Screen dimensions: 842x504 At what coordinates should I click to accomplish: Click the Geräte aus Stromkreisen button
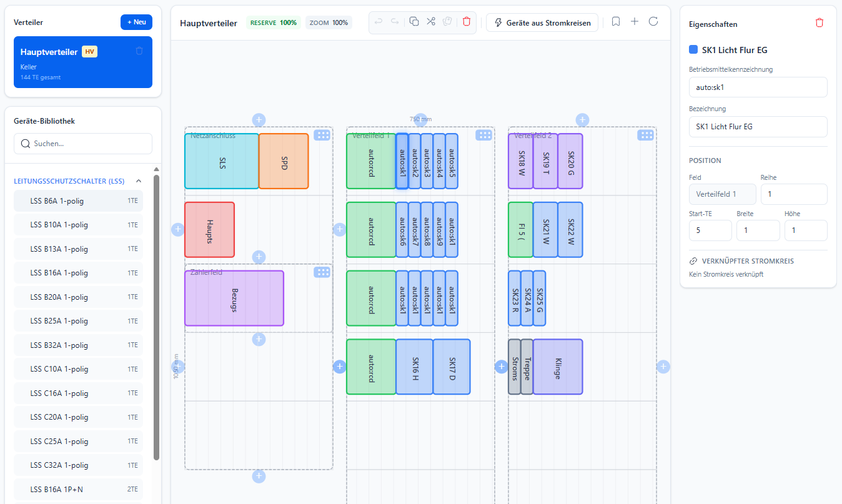click(542, 22)
